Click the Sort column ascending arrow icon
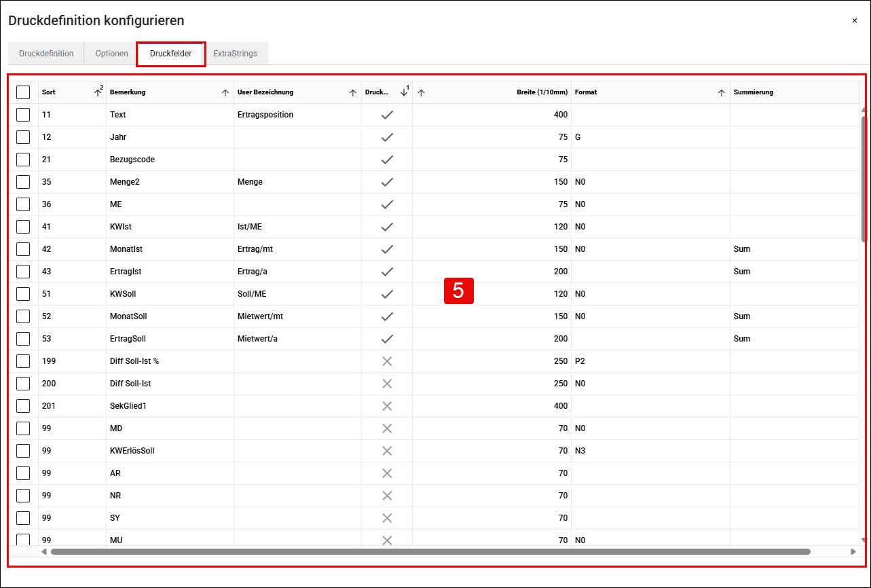The width and height of the screenshot is (871, 588). (98, 93)
